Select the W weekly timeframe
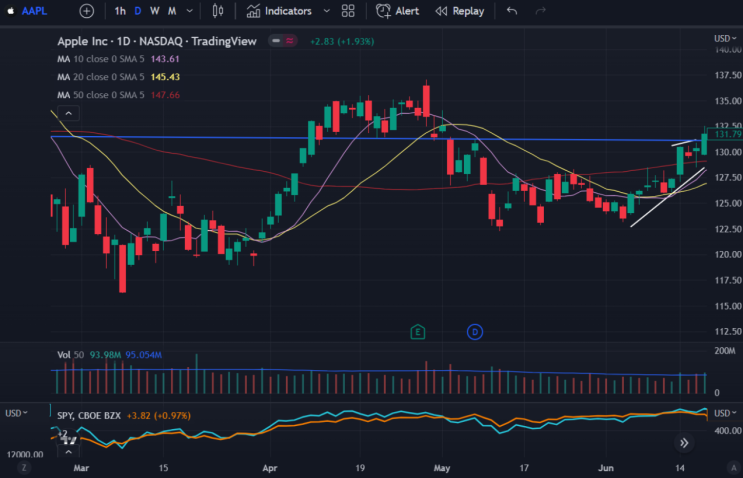Viewport: 743px width, 478px height. 154,11
